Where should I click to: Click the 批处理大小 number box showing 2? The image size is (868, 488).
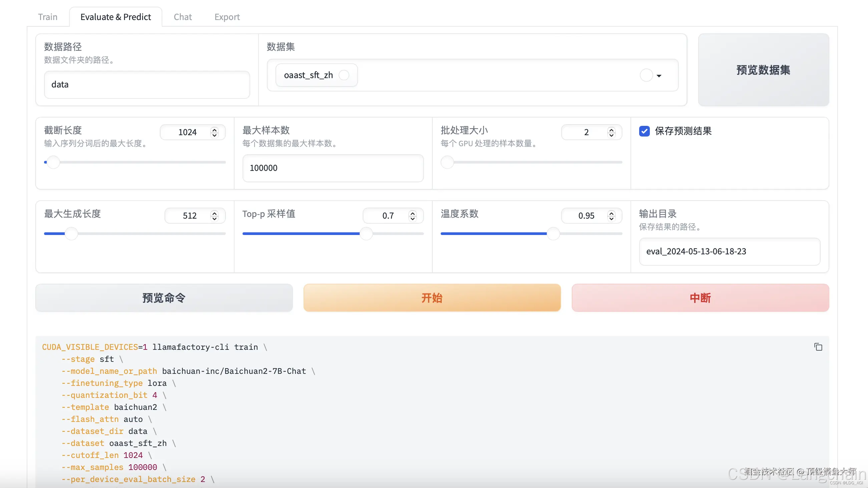click(x=591, y=132)
